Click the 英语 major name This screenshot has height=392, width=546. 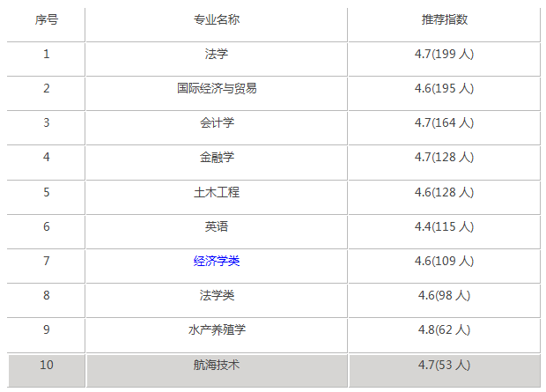pos(216,226)
